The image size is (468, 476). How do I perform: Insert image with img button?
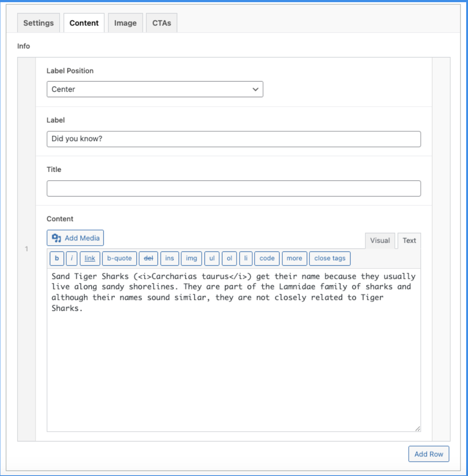(191, 258)
